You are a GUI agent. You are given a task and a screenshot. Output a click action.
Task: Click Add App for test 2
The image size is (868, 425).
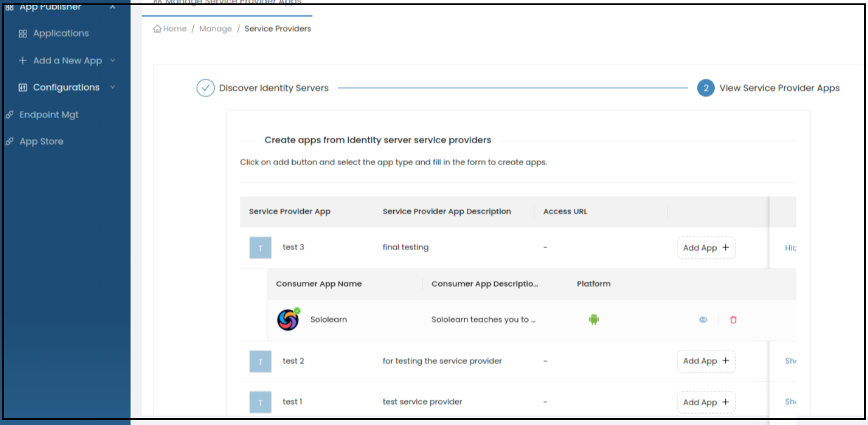pyautogui.click(x=706, y=361)
